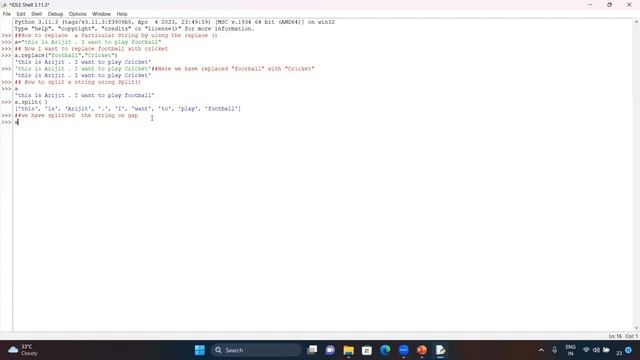Screen dimensions: 640x360
Task: Click the microphone tray icon
Action: click(x=554, y=350)
